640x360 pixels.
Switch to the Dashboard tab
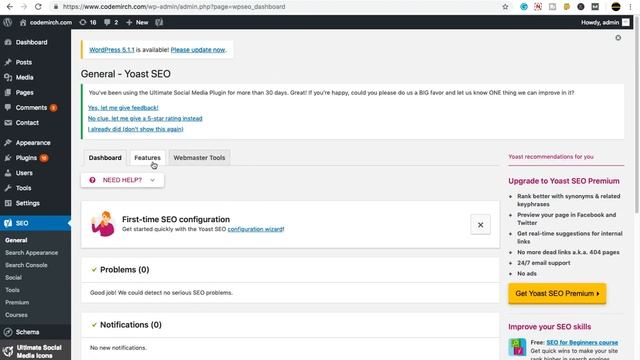(x=105, y=158)
